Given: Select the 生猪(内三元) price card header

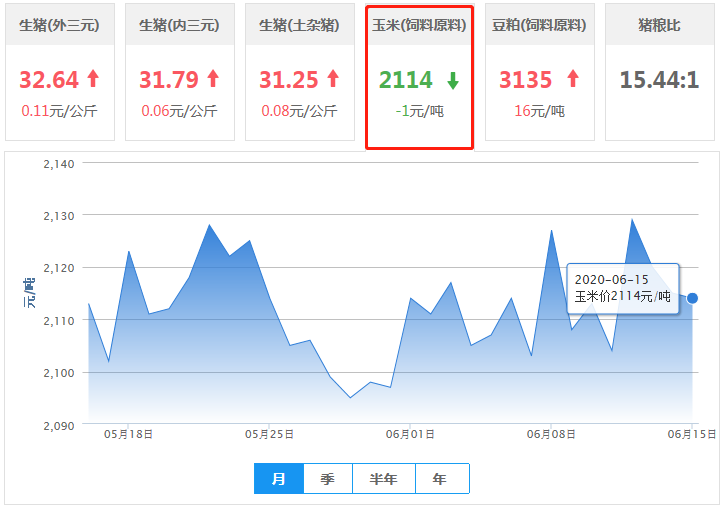Looking at the screenshot, I should pos(179,25).
